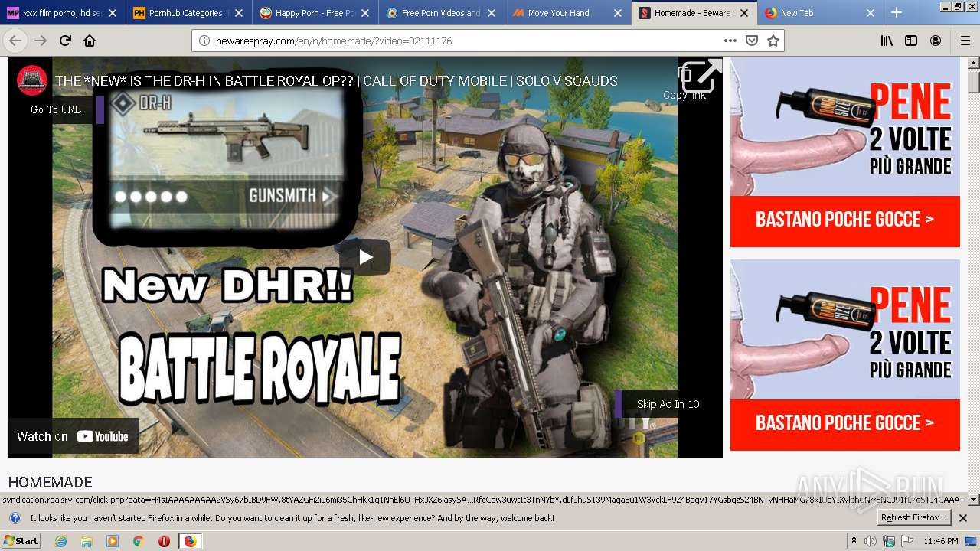Switch to Move Your Hand tab
The height and width of the screenshot is (551, 980).
click(567, 13)
